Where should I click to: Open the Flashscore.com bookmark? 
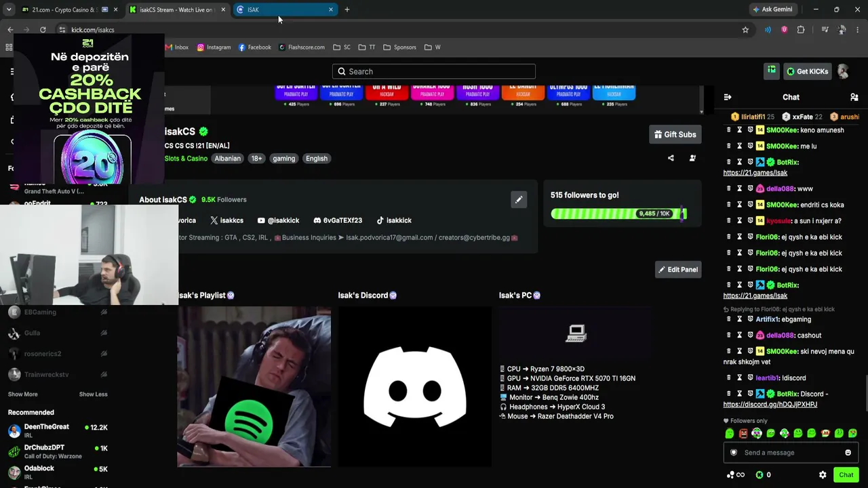click(x=302, y=47)
